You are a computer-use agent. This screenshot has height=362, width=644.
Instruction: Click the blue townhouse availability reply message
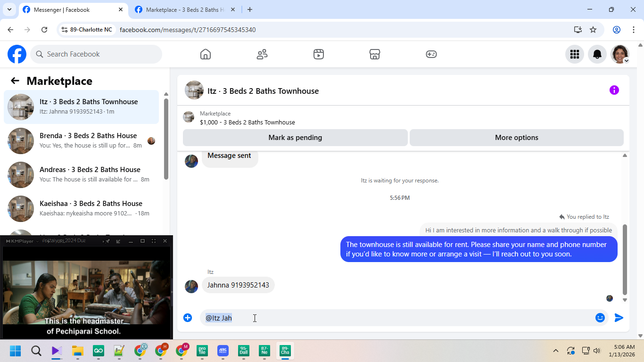click(x=479, y=249)
